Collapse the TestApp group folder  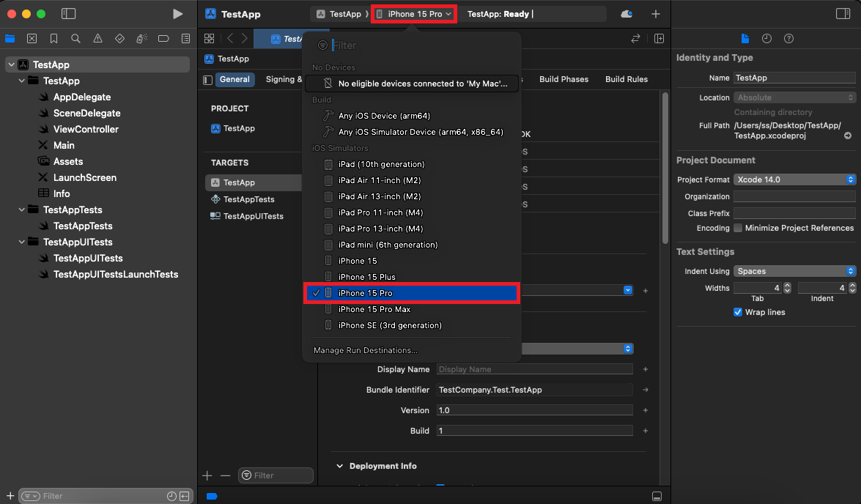coord(21,81)
